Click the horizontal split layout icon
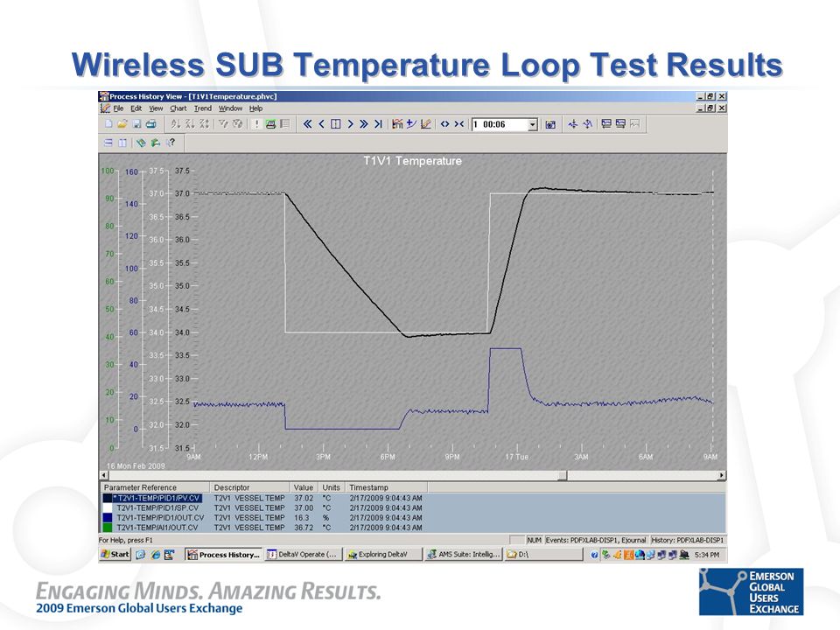Viewport: 840px width, 630px height. [108, 143]
